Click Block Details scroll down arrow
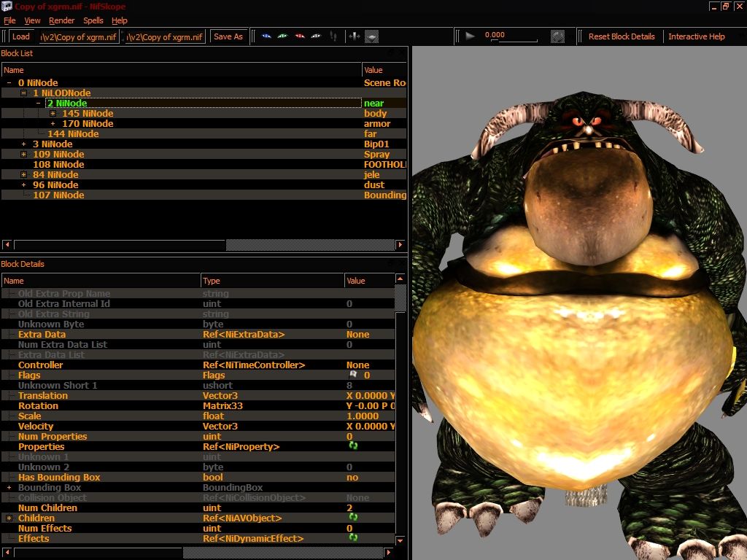747x560 pixels. click(x=400, y=540)
